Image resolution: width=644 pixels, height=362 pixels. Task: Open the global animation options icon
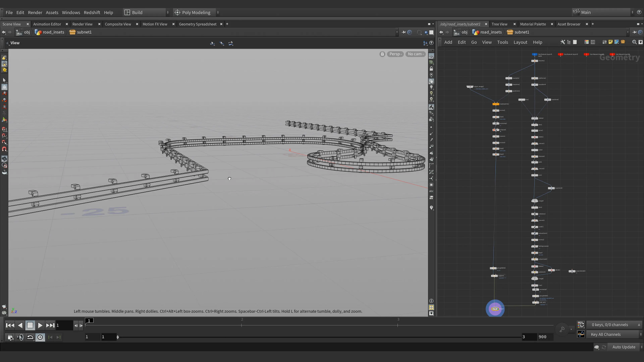click(11, 337)
